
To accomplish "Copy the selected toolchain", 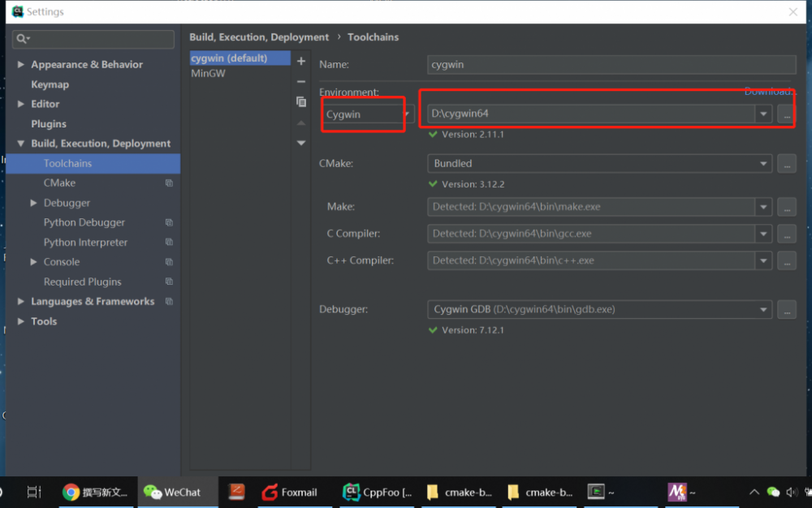I will point(301,102).
